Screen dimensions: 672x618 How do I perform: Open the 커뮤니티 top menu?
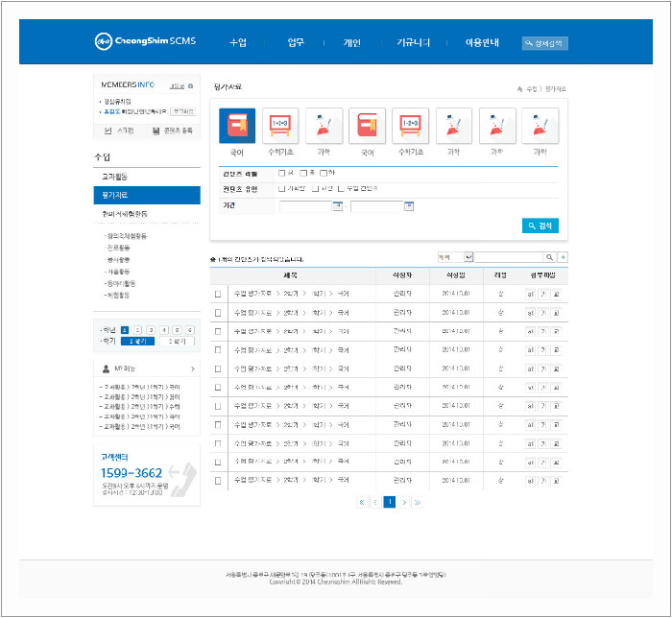pyautogui.click(x=413, y=43)
